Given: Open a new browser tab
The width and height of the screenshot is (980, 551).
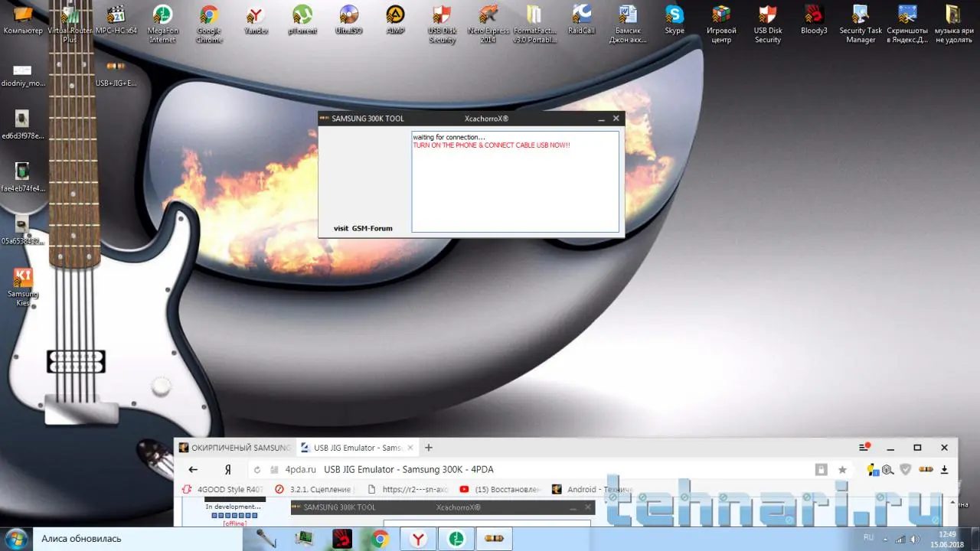Looking at the screenshot, I should (x=429, y=448).
